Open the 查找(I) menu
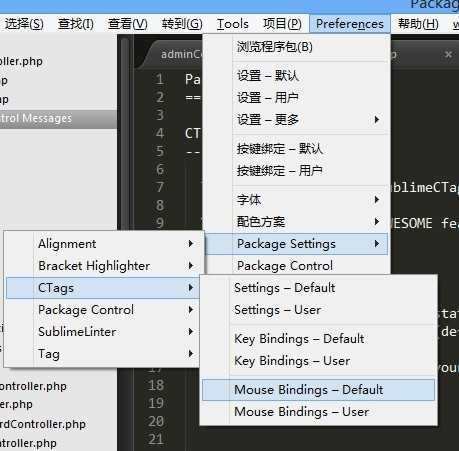This screenshot has height=451, width=459. pyautogui.click(x=76, y=24)
